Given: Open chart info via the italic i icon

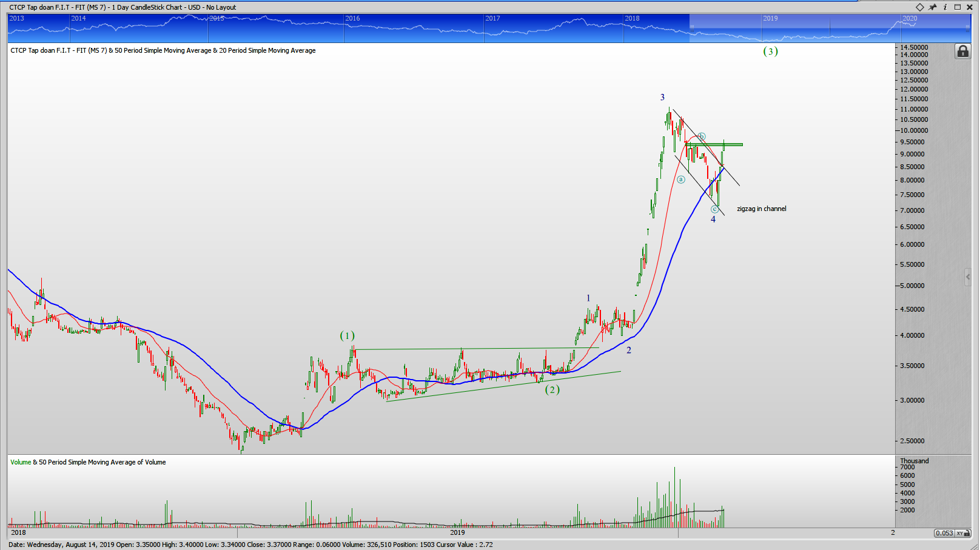Looking at the screenshot, I should point(945,7).
